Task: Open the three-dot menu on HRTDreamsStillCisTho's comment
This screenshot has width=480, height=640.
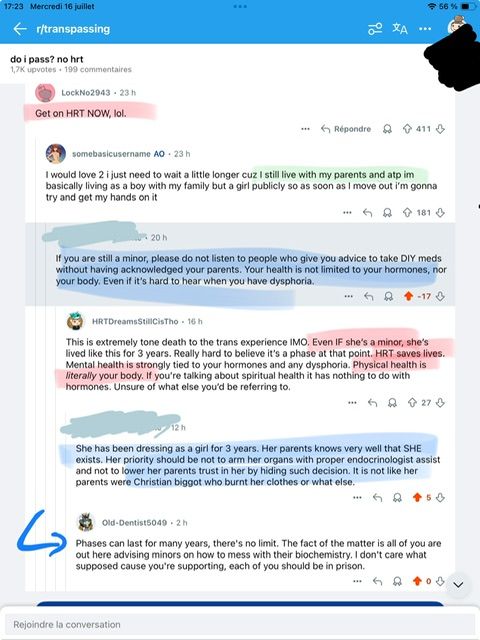Action: [x=352, y=403]
